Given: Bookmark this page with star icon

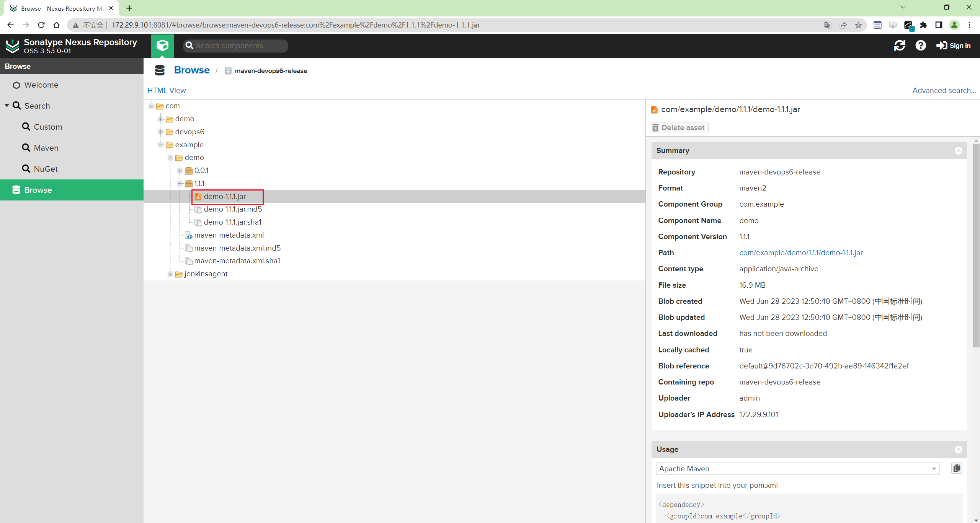Looking at the screenshot, I should click(858, 25).
